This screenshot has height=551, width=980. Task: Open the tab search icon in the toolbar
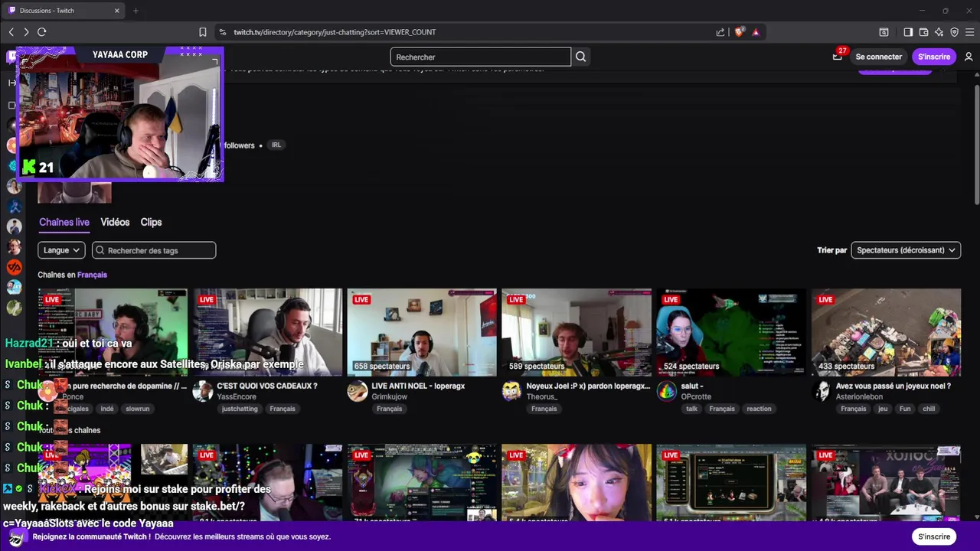tap(884, 32)
